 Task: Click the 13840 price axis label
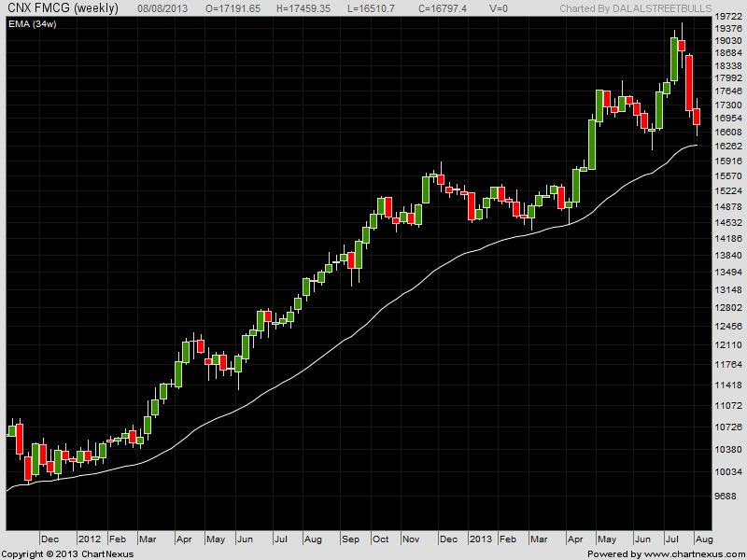(x=728, y=255)
